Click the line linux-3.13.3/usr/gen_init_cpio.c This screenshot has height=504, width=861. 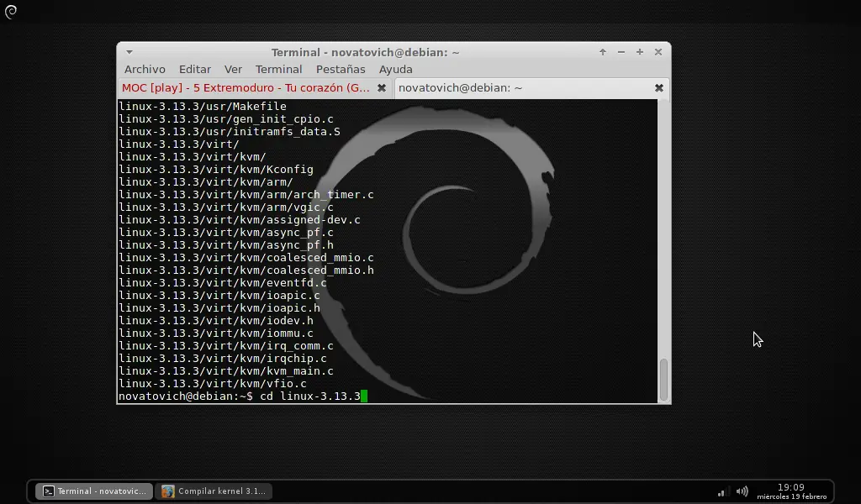(226, 119)
